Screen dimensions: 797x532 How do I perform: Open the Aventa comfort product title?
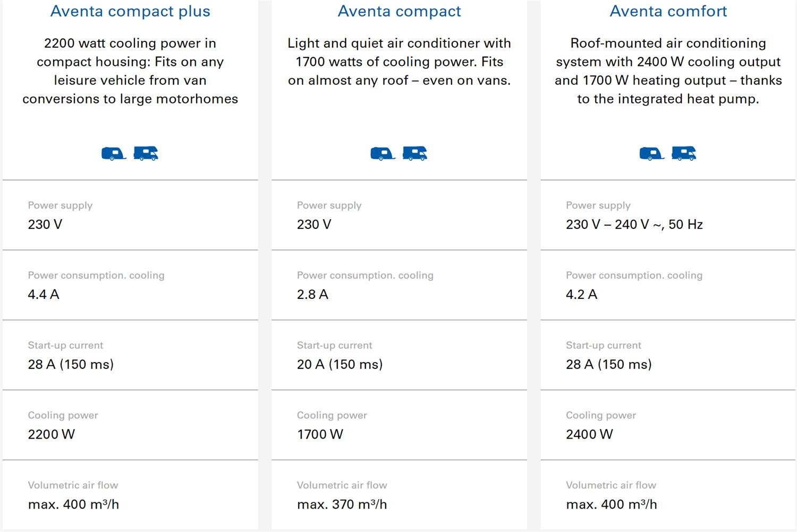(x=668, y=11)
